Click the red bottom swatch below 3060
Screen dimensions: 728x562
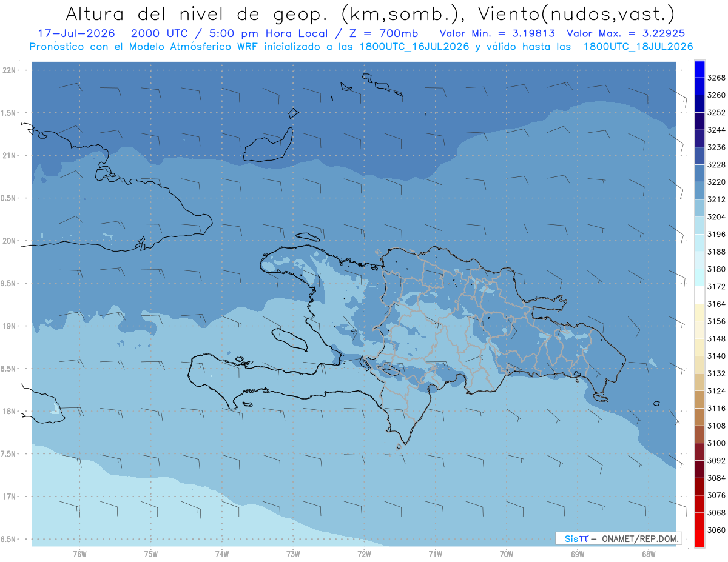(x=699, y=538)
